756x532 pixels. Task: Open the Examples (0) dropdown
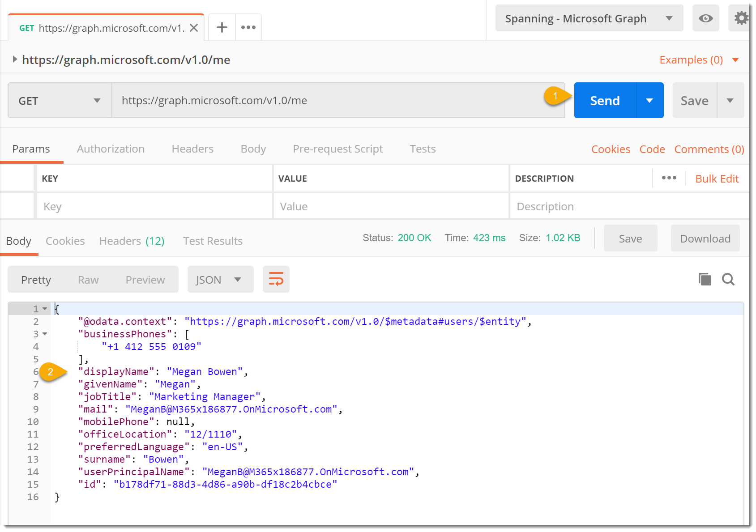click(x=699, y=60)
